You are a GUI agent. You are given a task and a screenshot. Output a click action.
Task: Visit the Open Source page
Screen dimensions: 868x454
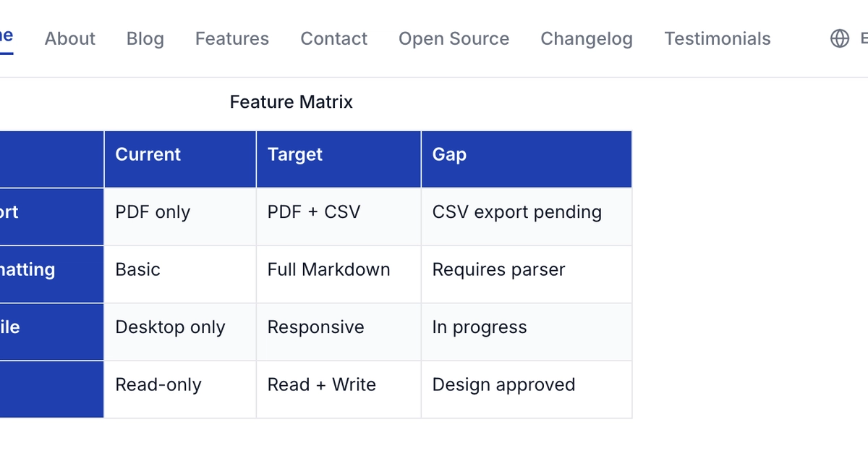coord(454,38)
